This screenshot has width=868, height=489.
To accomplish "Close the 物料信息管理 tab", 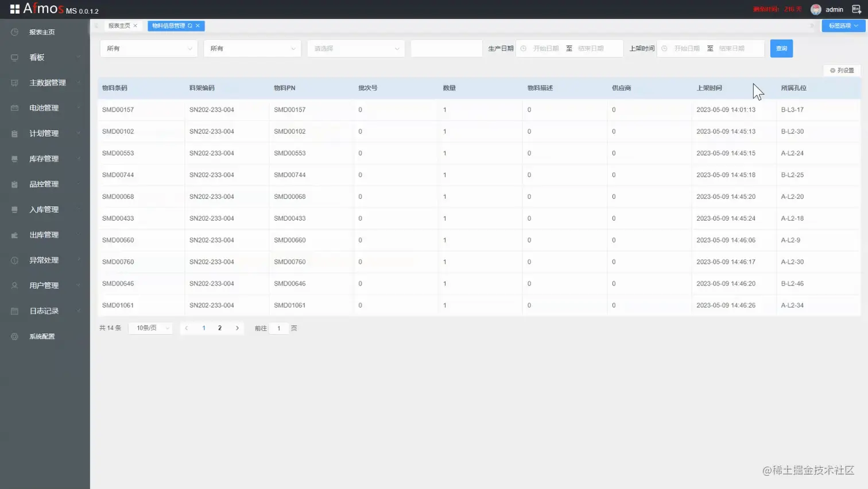I will [x=197, y=26].
